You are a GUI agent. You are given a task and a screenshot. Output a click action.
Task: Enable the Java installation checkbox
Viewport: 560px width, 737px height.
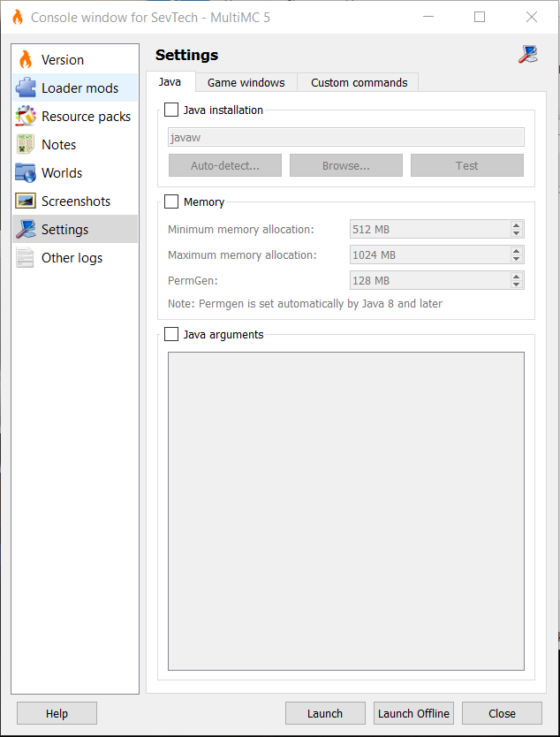(171, 110)
